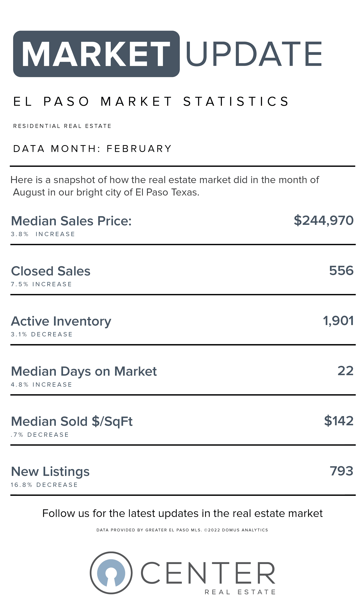This screenshot has height=610, width=364.
Task: Click the Residential Real Estate subtitle
Action: coord(62,126)
